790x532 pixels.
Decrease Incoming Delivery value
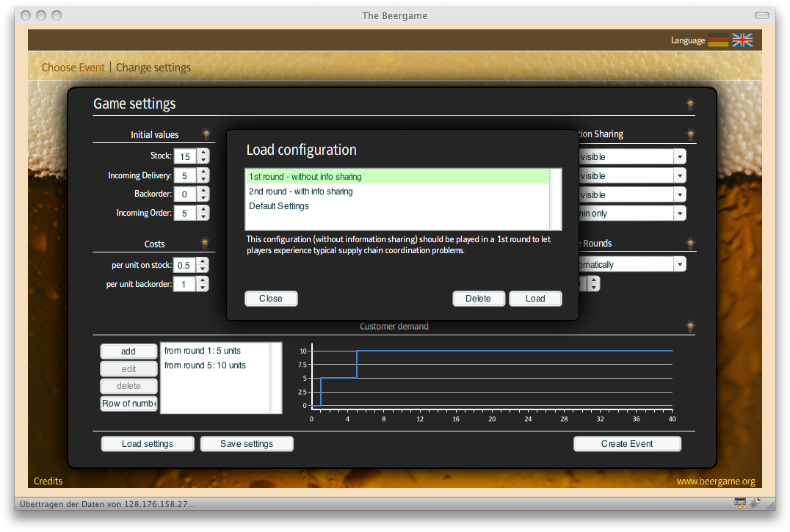(x=203, y=179)
